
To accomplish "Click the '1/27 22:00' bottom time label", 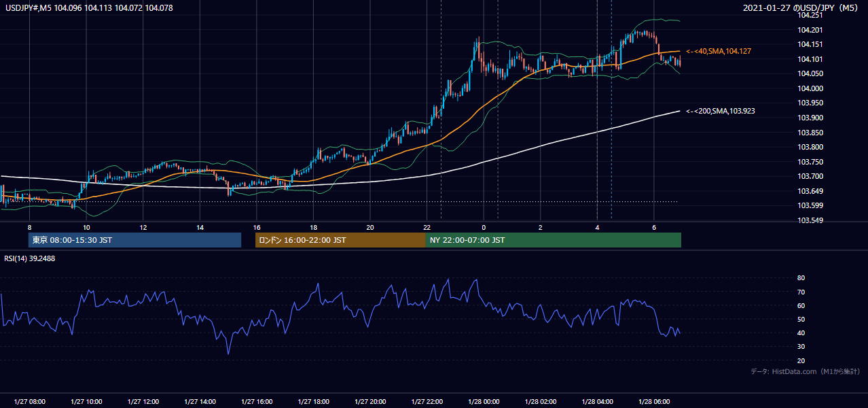I will [x=427, y=402].
